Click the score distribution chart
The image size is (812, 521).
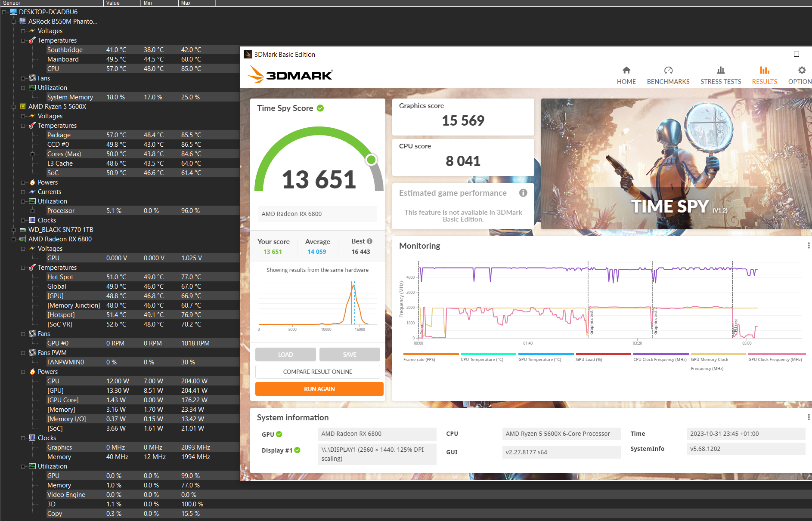coord(318,305)
